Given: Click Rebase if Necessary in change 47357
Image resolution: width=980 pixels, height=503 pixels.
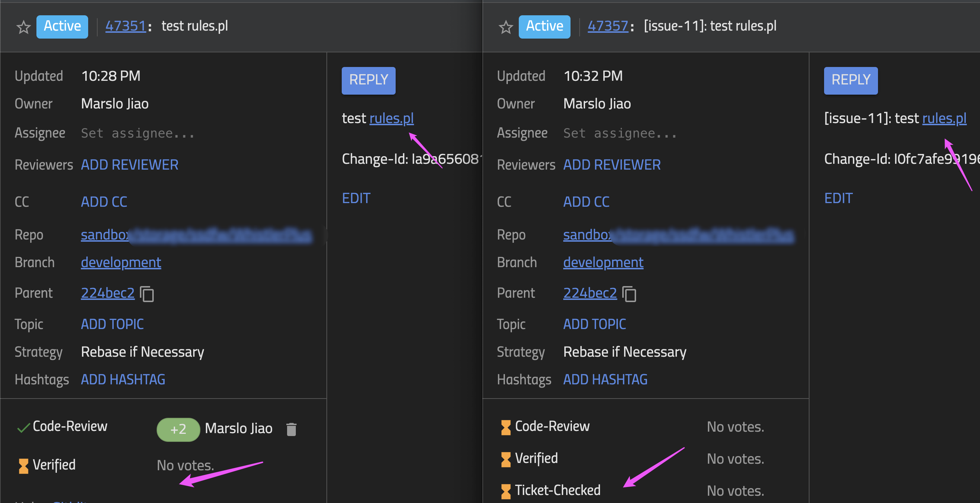Looking at the screenshot, I should click(x=625, y=352).
